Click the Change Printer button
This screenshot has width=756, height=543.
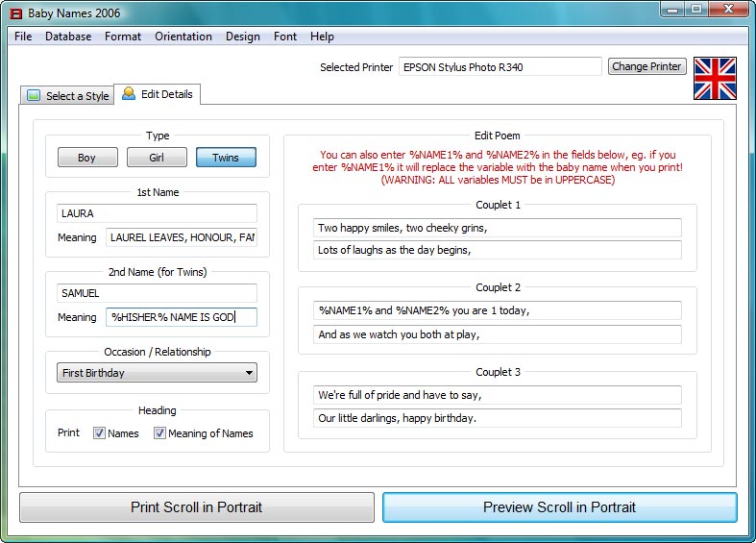tap(646, 66)
